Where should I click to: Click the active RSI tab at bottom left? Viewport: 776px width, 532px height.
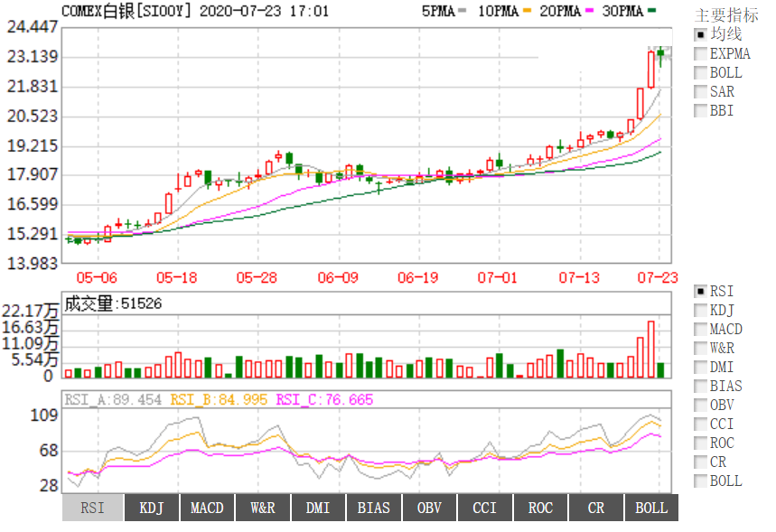[x=92, y=508]
